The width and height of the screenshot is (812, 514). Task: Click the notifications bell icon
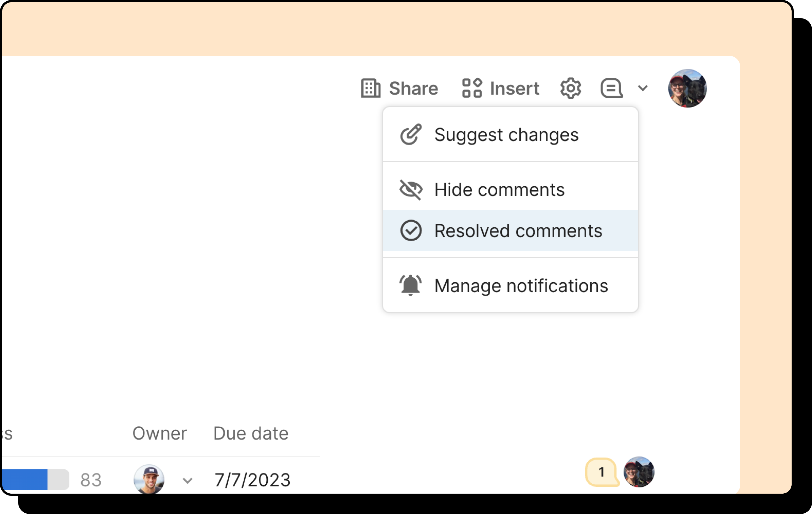(410, 285)
